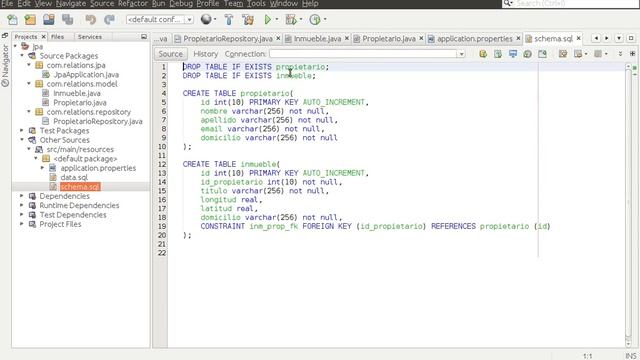Expand the Test Packages node
Screen dimensions: 640x360
point(22,131)
